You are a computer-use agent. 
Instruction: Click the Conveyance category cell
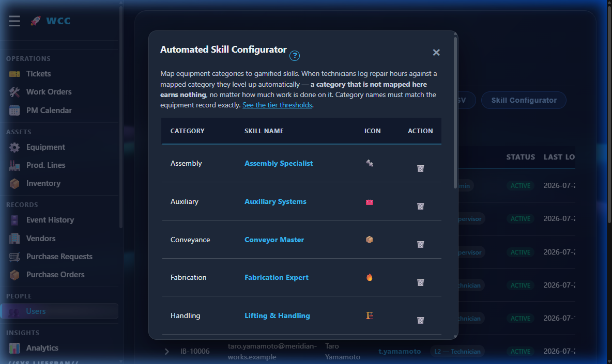pos(190,240)
